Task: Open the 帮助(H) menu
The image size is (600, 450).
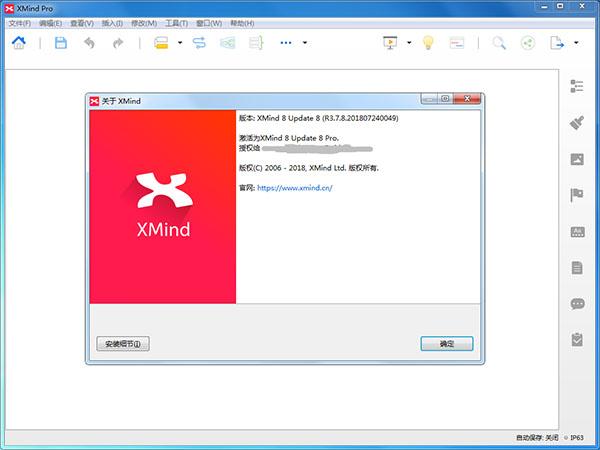Action: [242, 23]
